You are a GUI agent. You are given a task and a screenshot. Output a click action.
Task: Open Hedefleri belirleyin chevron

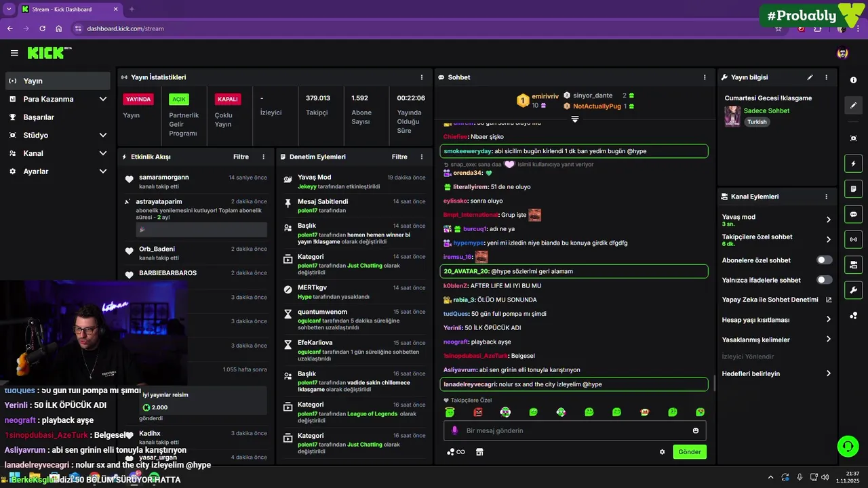[x=828, y=373]
